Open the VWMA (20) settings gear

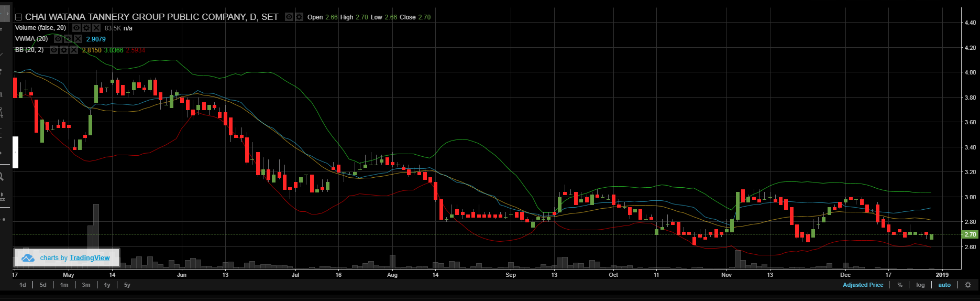(68, 39)
